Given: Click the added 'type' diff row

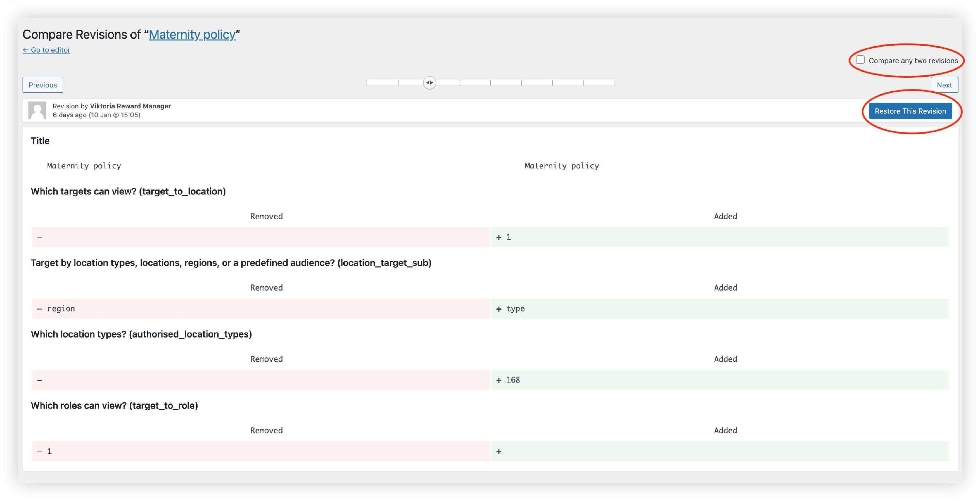Looking at the screenshot, I should point(515,309).
